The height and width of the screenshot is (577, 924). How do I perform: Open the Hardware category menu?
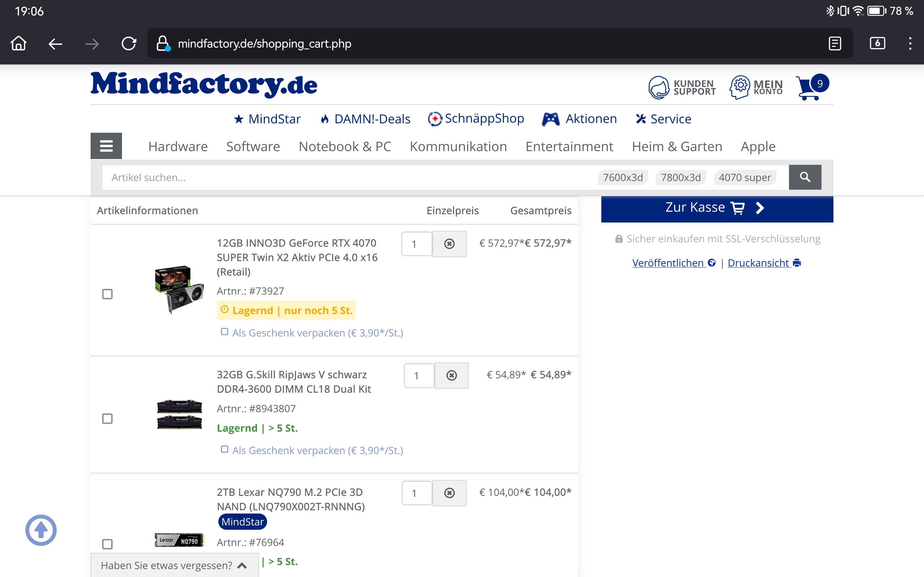(178, 146)
